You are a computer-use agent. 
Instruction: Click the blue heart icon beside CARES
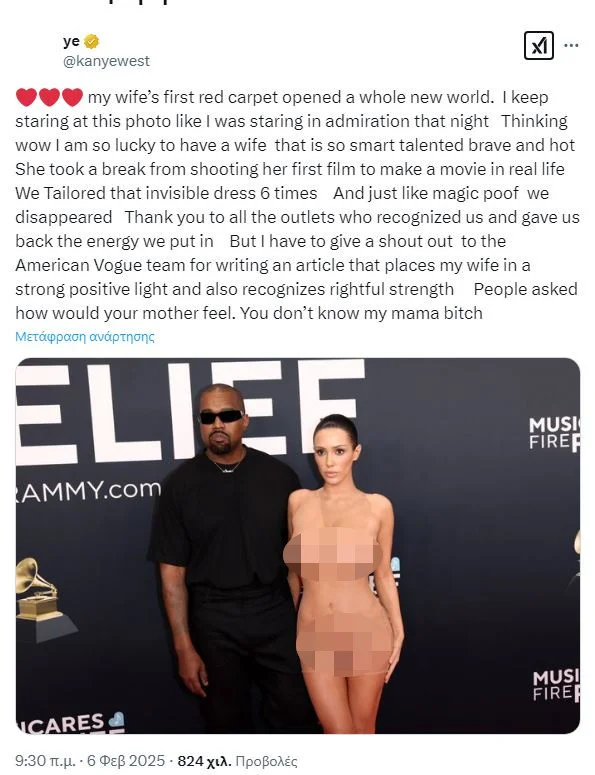click(x=115, y=720)
